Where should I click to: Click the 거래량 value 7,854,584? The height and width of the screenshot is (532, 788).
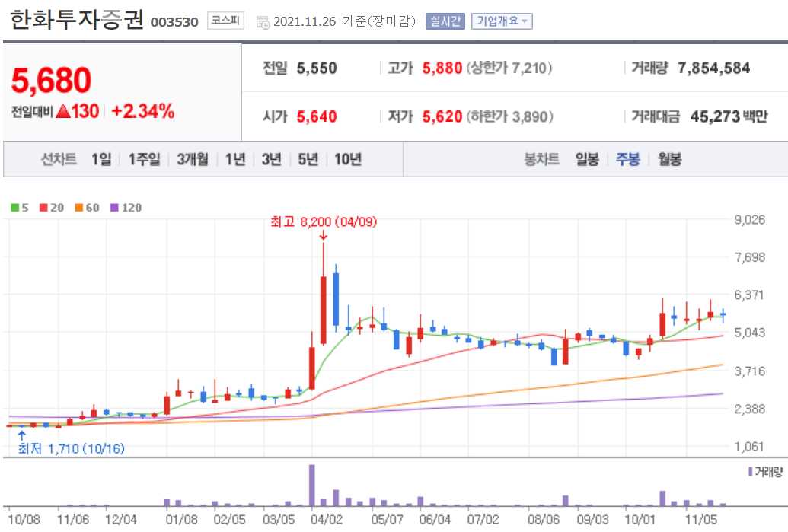713,68
